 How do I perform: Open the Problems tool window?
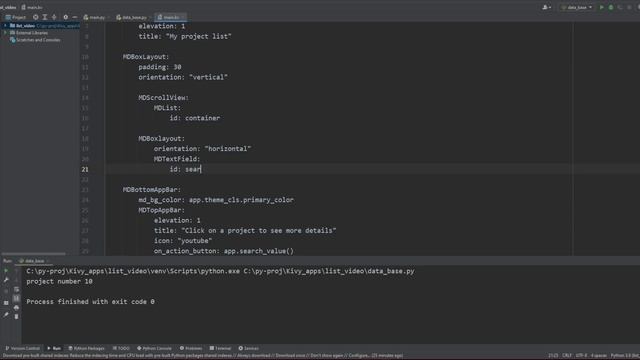[191, 348]
